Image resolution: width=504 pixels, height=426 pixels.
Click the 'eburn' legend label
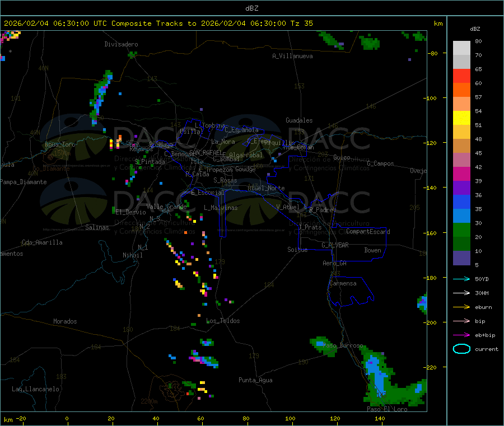tap(483, 307)
